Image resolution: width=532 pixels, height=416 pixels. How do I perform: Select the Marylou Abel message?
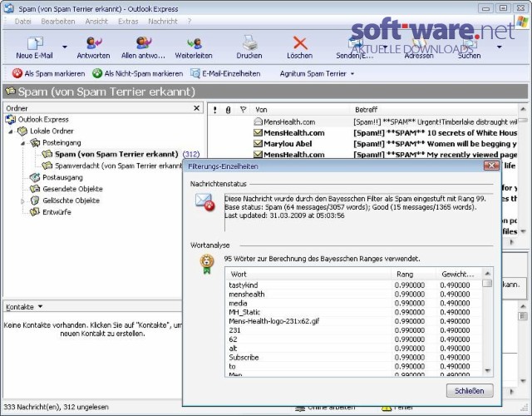pos(362,144)
